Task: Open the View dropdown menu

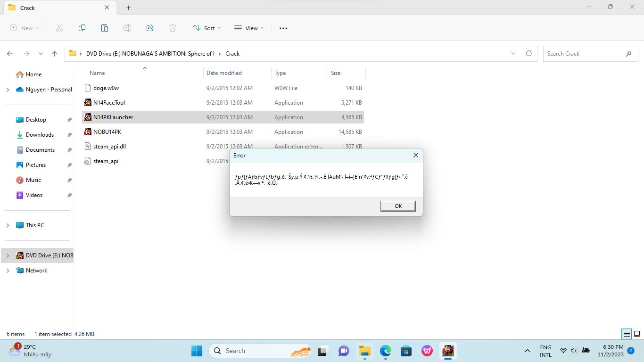Action: click(x=249, y=28)
